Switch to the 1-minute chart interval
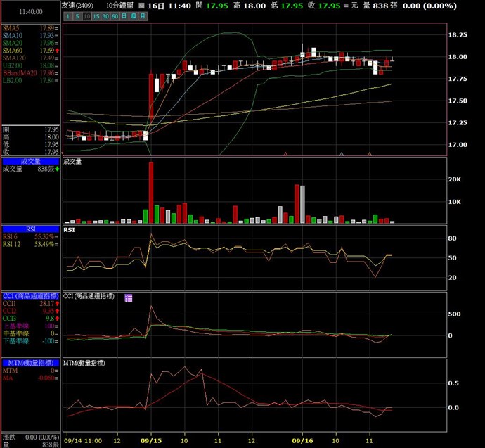485x448 pixels. tap(68, 15)
